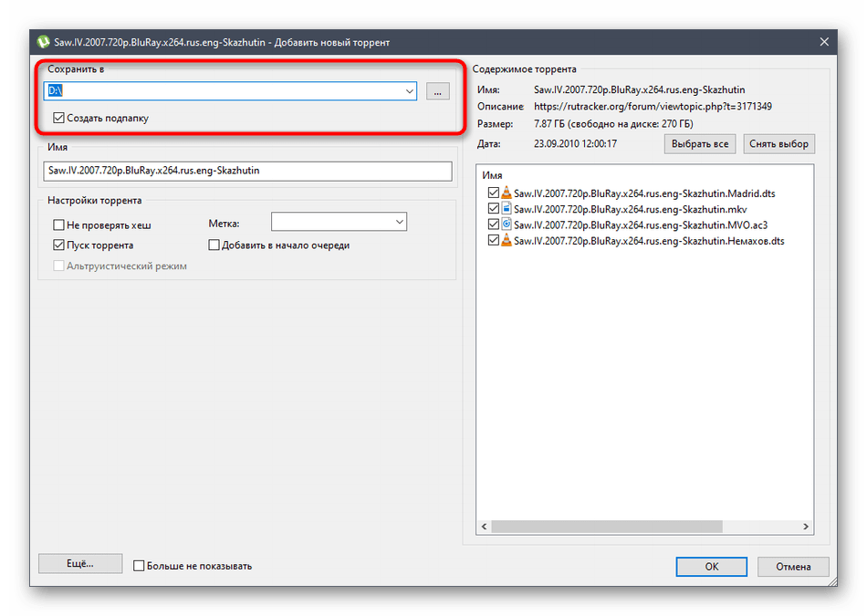Enable Добавить в начало очереди checkbox
The height and width of the screenshot is (616, 867).
tap(214, 245)
